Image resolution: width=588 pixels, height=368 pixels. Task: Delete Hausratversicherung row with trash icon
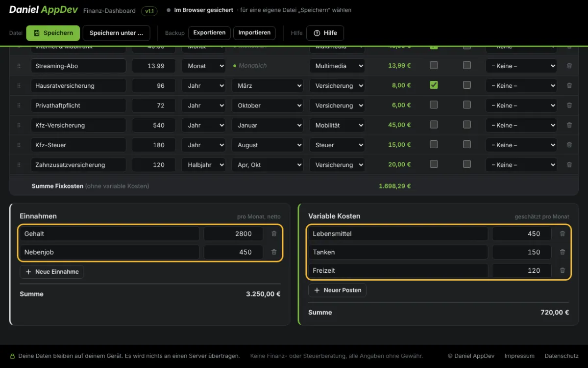pos(569,85)
